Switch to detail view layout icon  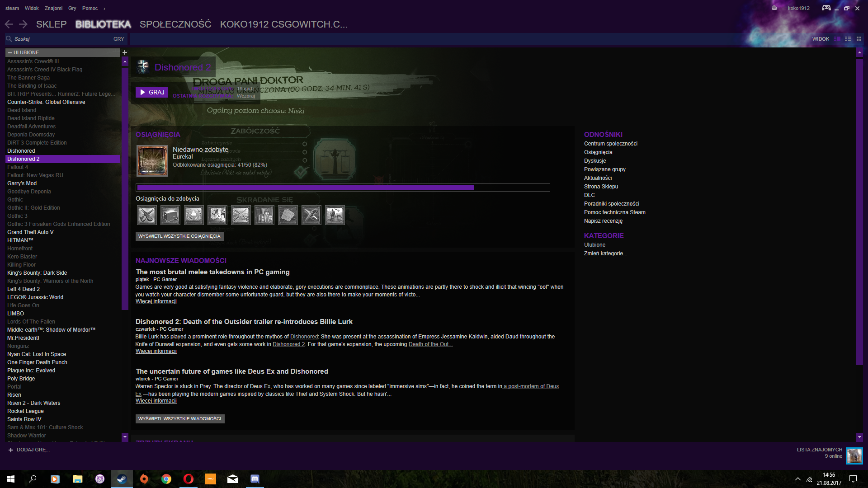(837, 39)
